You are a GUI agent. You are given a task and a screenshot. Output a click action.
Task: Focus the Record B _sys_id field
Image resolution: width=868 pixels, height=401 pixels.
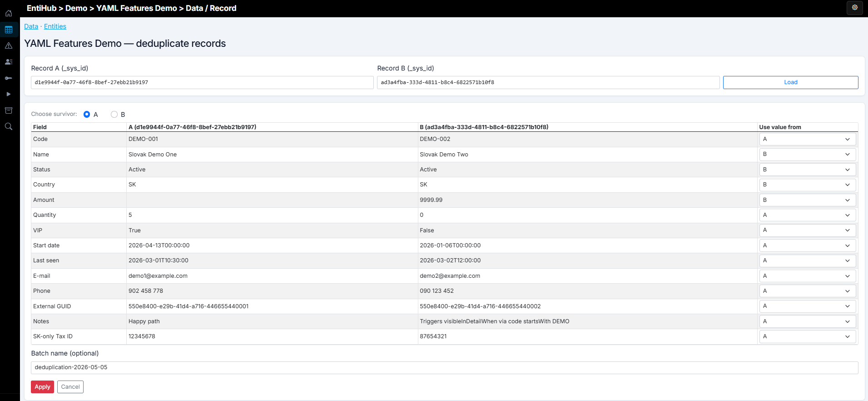tap(548, 82)
